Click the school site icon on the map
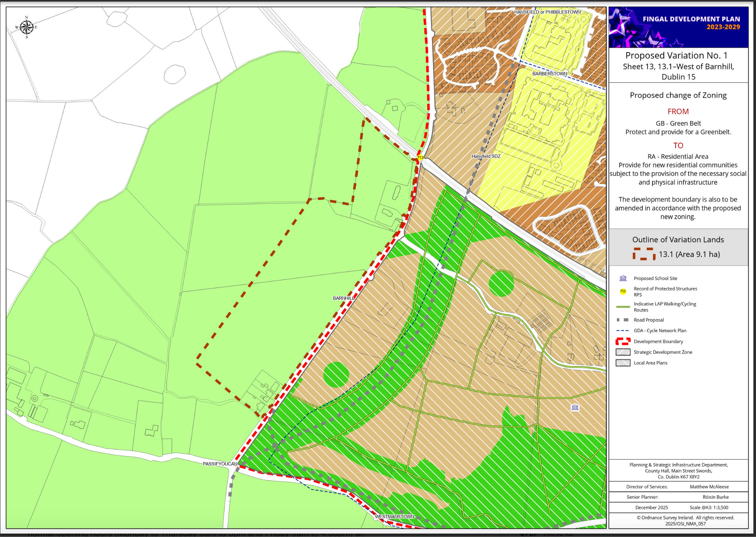The image size is (756, 537). click(x=575, y=407)
